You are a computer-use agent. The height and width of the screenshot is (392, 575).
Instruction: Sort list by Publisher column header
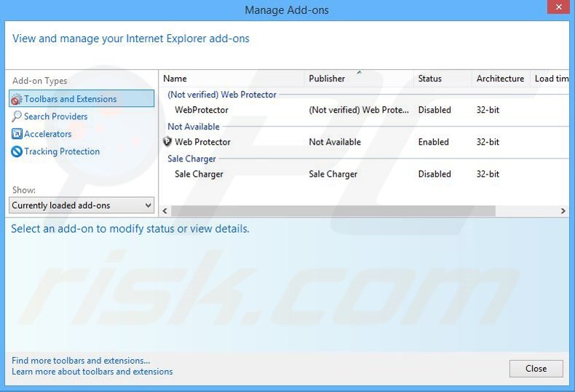click(359, 79)
